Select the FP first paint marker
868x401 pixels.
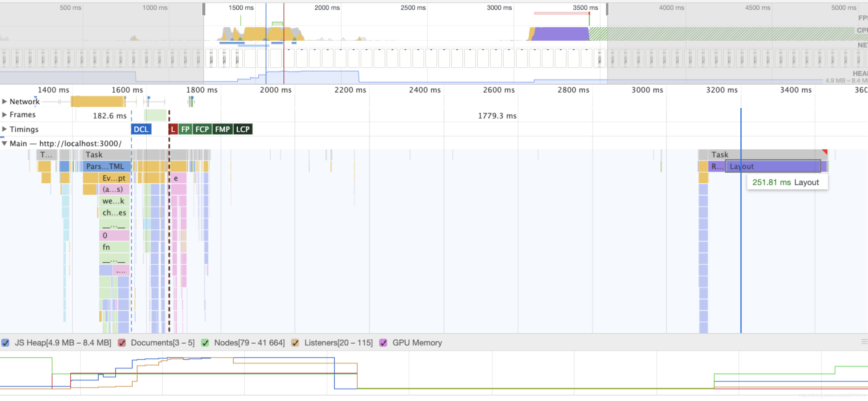point(185,129)
